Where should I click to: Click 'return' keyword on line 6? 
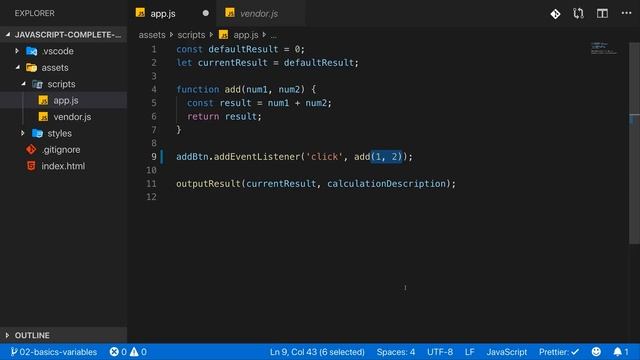[x=203, y=116]
